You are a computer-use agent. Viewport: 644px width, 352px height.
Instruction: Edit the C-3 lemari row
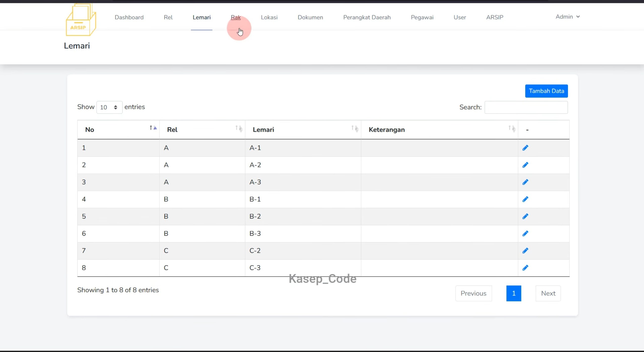tap(525, 268)
